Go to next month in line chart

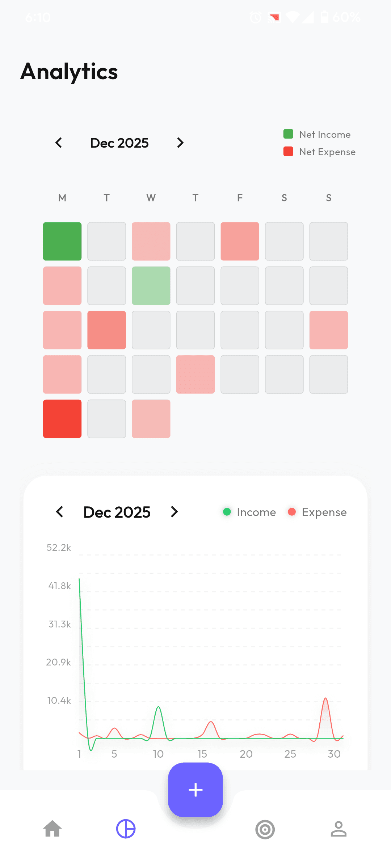[174, 512]
